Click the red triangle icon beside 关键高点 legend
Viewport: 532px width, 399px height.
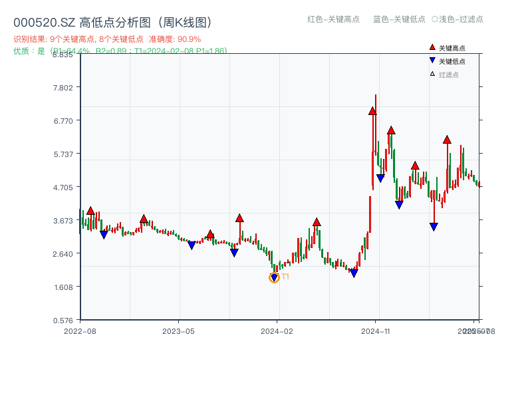pos(432,47)
